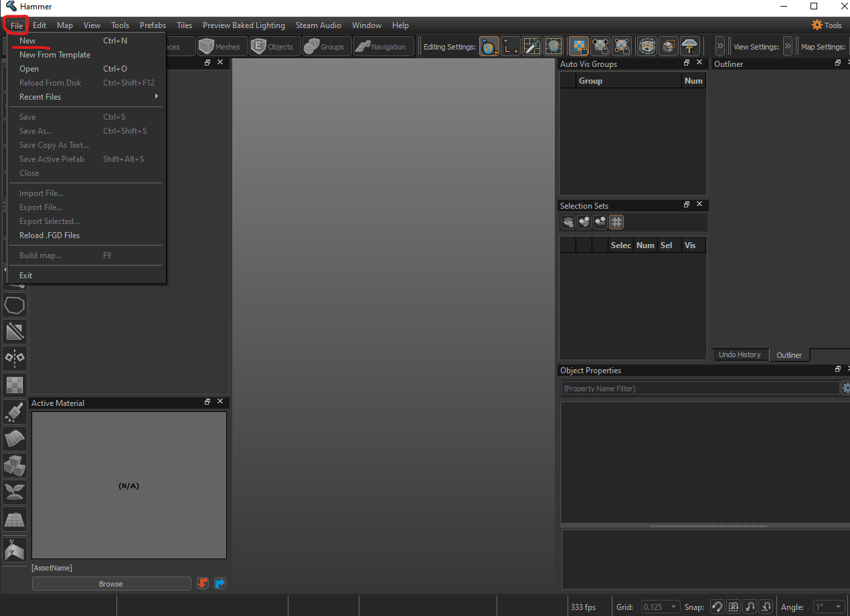
Task: Toggle the hash grid icon in Selection Sets
Action: [x=616, y=221]
